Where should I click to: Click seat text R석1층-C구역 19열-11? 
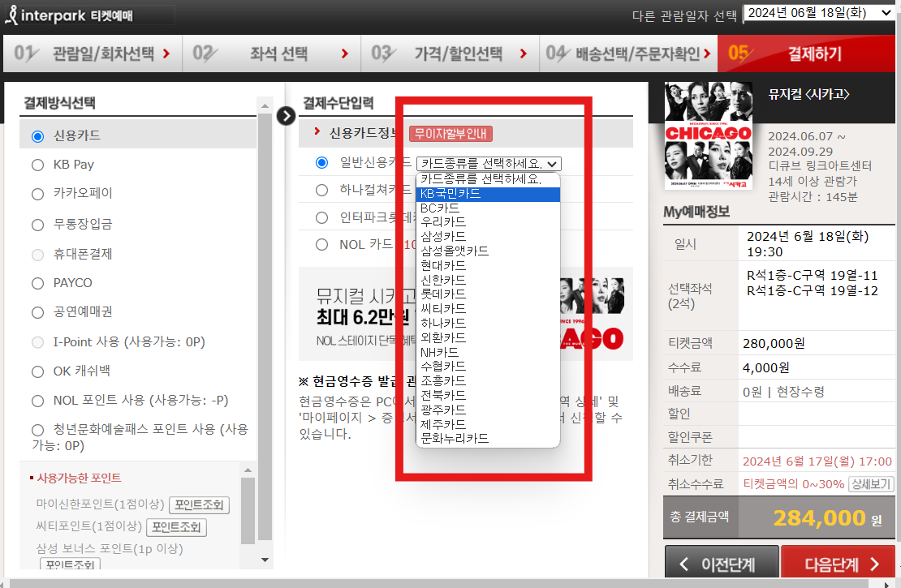[x=812, y=276]
